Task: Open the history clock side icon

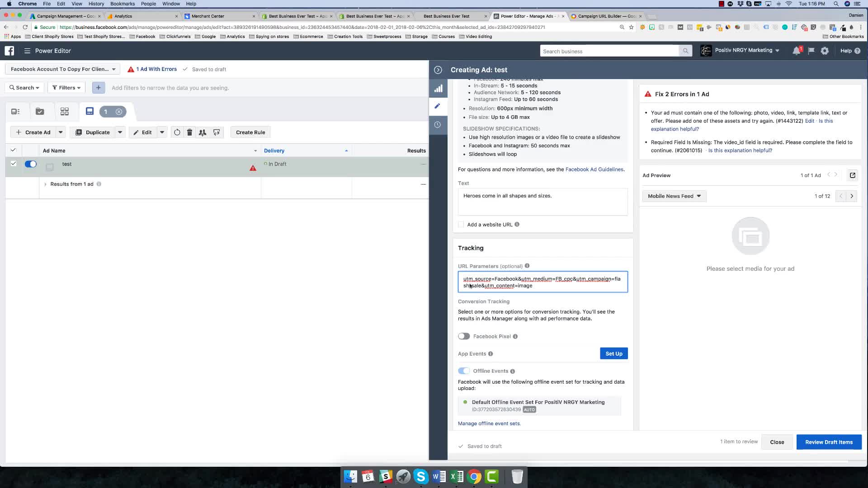Action: click(x=438, y=125)
